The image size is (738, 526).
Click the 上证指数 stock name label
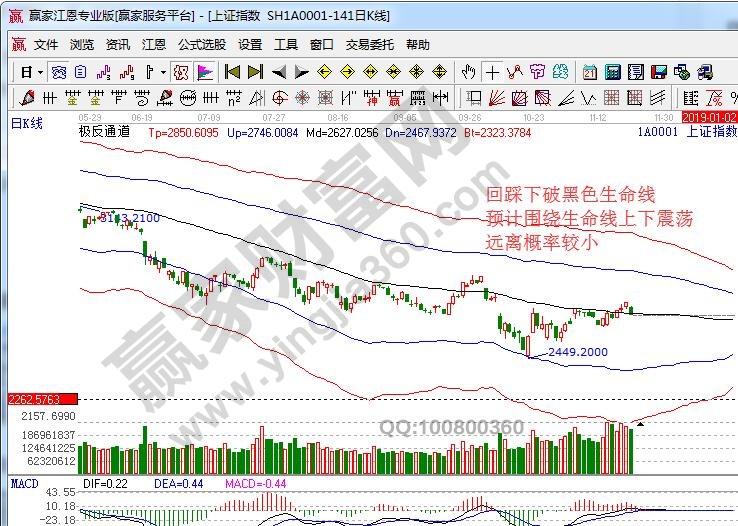coord(711,131)
